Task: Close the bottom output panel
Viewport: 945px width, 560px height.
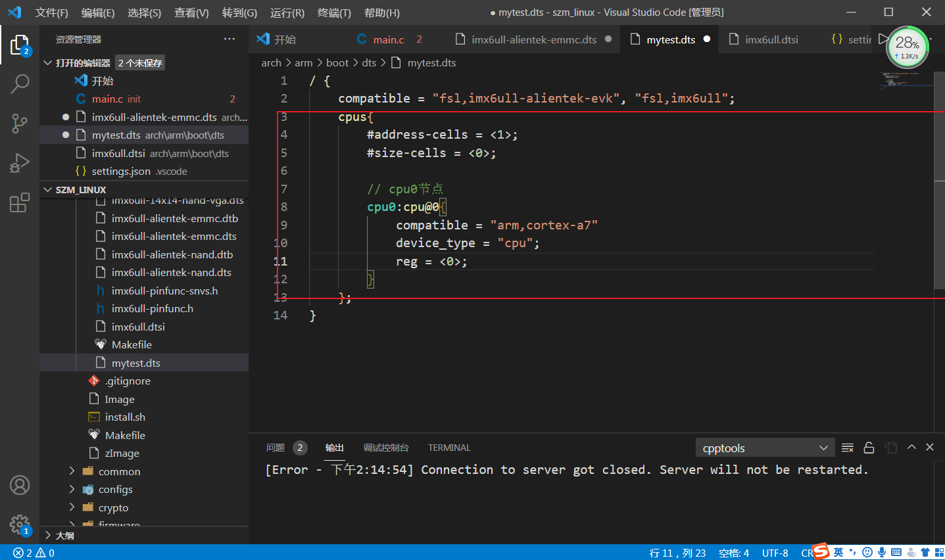Action: 930,447
